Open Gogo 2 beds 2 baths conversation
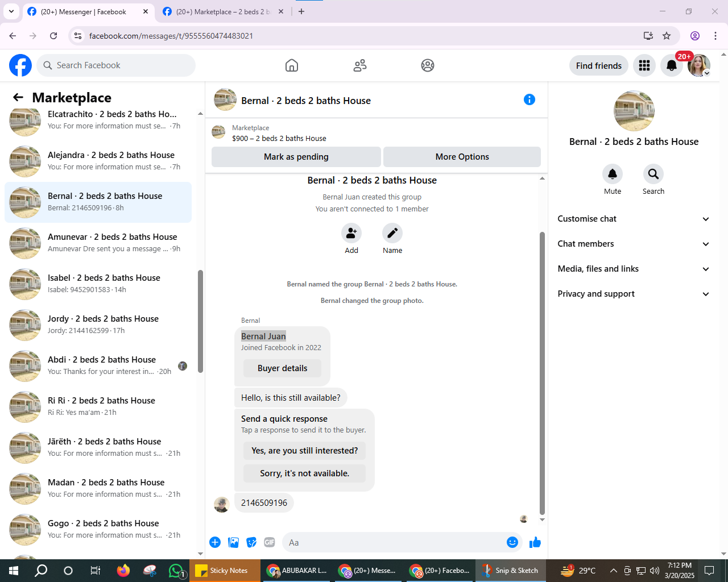 (98, 529)
